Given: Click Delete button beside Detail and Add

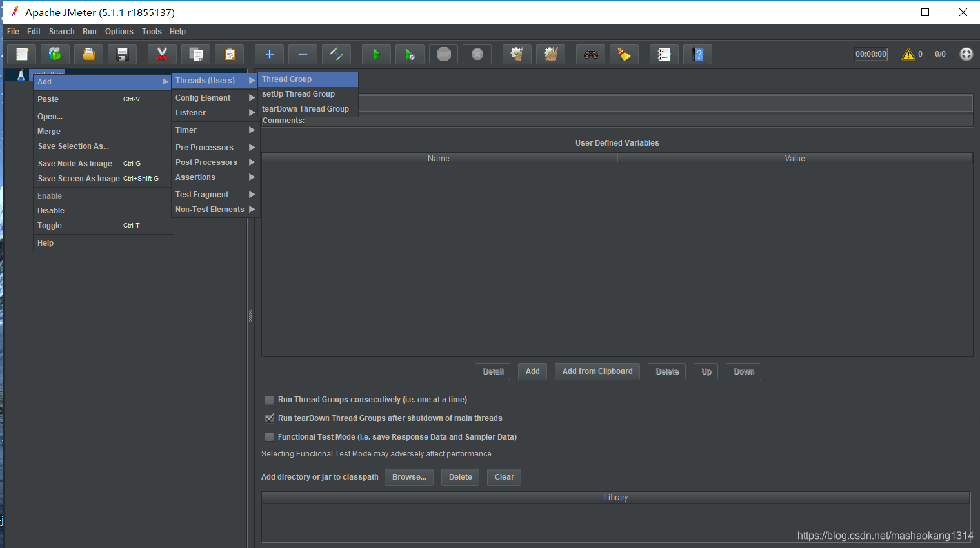Looking at the screenshot, I should tap(667, 372).
